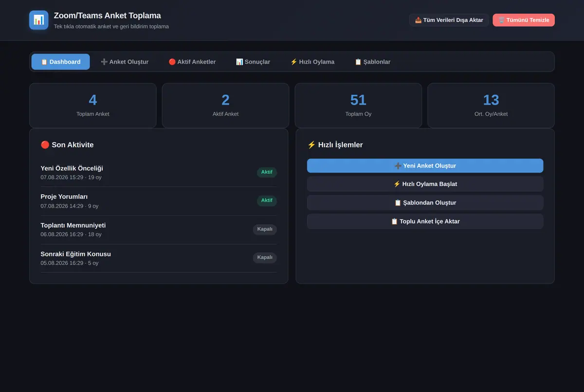Select the Hızlı Oylama tab
584x392 pixels.
[312, 62]
